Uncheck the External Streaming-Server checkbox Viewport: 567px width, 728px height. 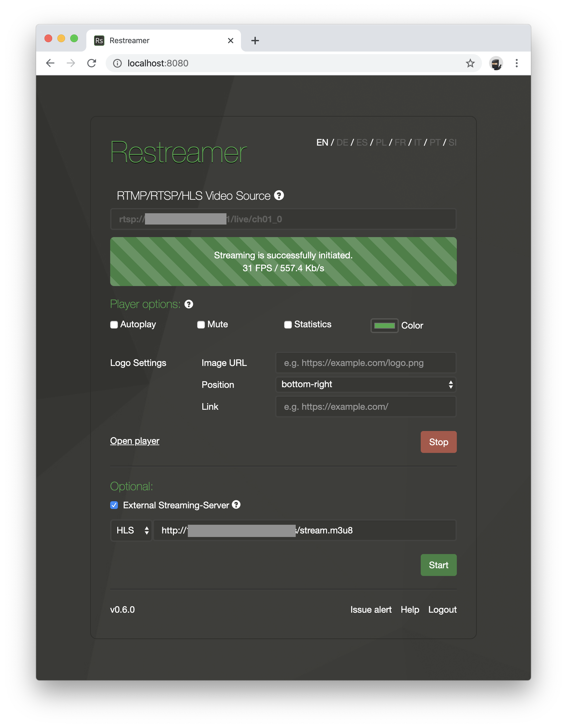pos(114,505)
